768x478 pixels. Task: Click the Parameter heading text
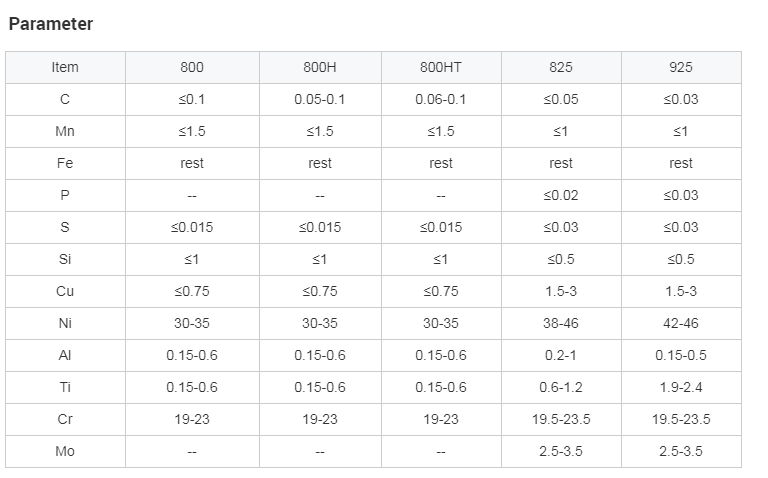coord(51,24)
